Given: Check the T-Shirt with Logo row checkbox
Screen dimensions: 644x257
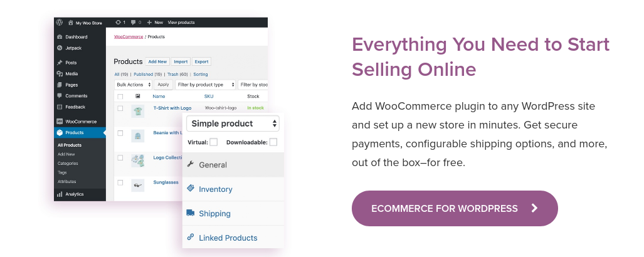Looking at the screenshot, I should (x=120, y=108).
